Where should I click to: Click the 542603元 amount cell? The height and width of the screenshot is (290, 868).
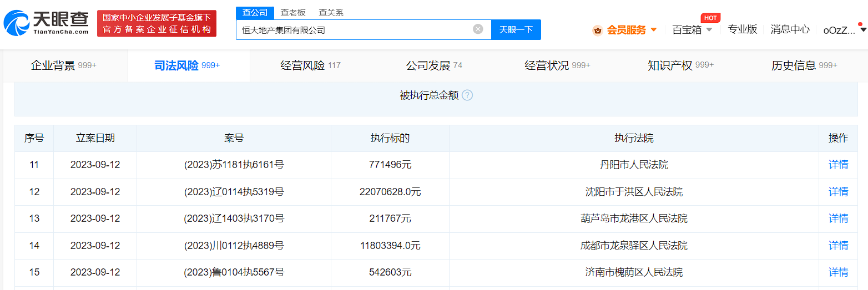390,272
